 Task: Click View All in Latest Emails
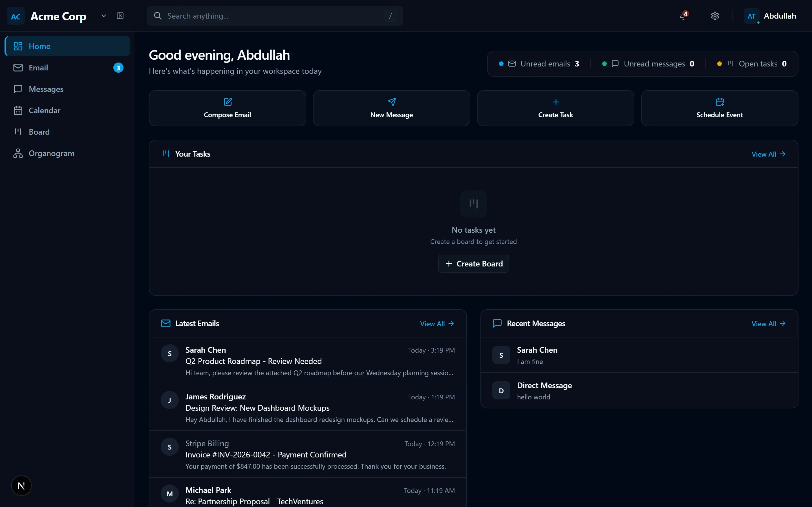coord(436,324)
